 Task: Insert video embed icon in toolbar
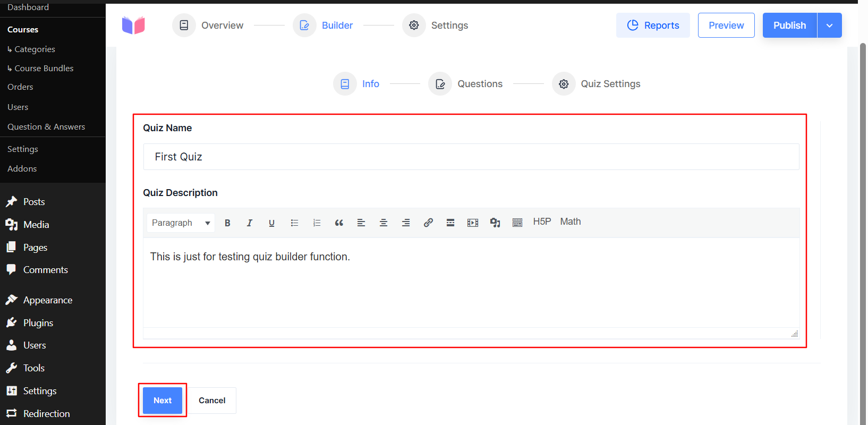(x=473, y=223)
